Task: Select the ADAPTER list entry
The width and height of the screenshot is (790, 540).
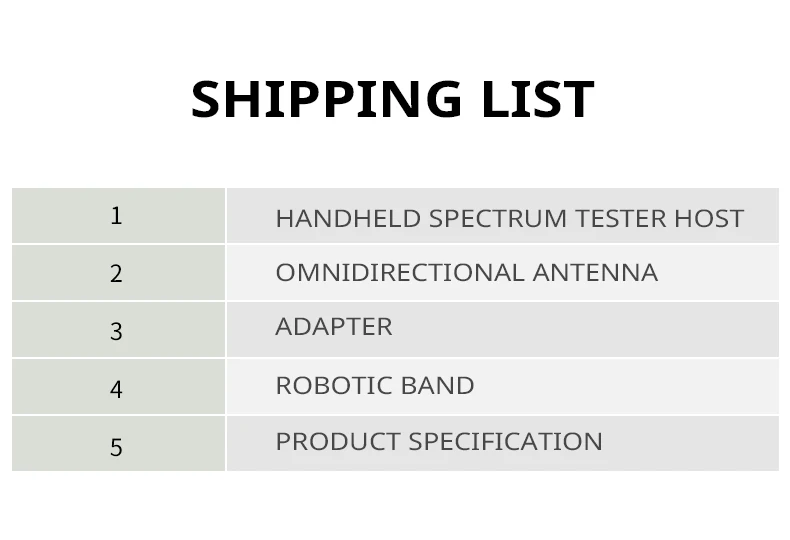Action: point(334,326)
